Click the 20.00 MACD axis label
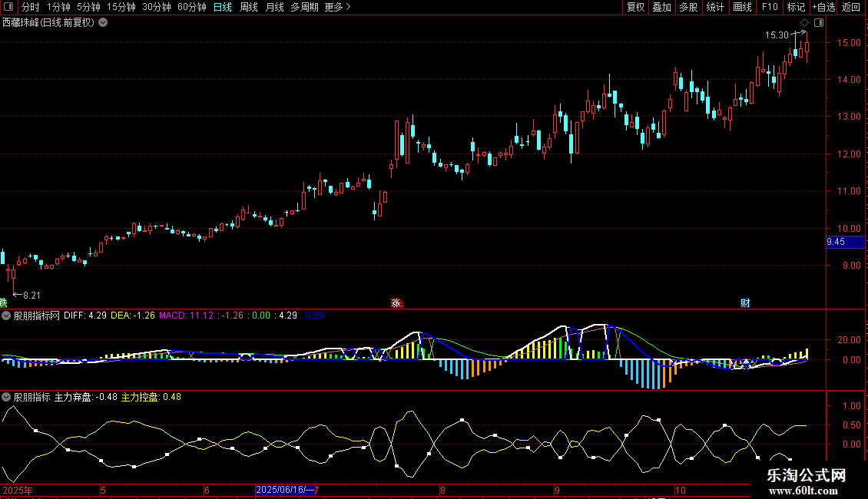The width and height of the screenshot is (868, 499). coord(849,339)
